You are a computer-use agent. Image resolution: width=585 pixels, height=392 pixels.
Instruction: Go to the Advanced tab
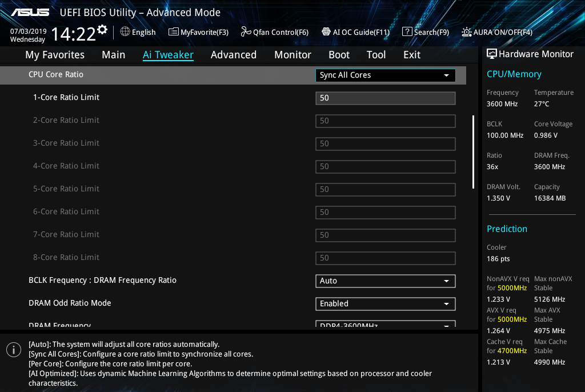(234, 55)
